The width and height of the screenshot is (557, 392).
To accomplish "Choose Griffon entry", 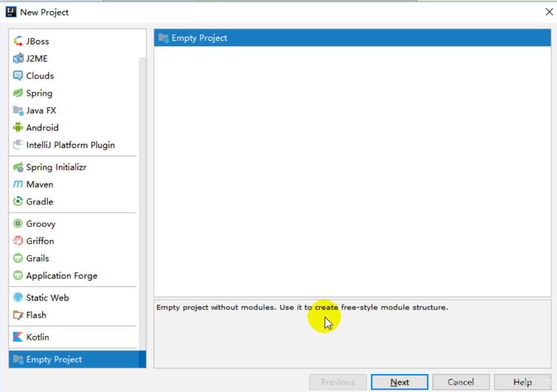I will [74, 241].
